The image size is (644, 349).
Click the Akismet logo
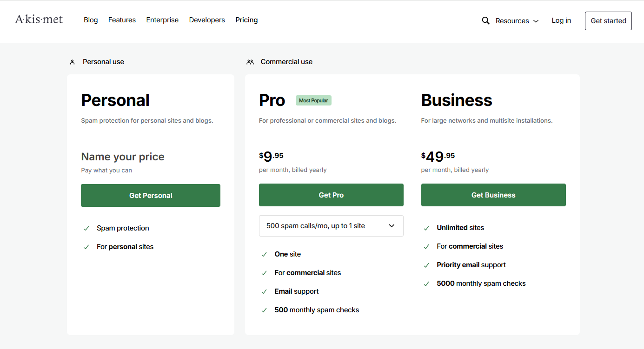tap(39, 20)
